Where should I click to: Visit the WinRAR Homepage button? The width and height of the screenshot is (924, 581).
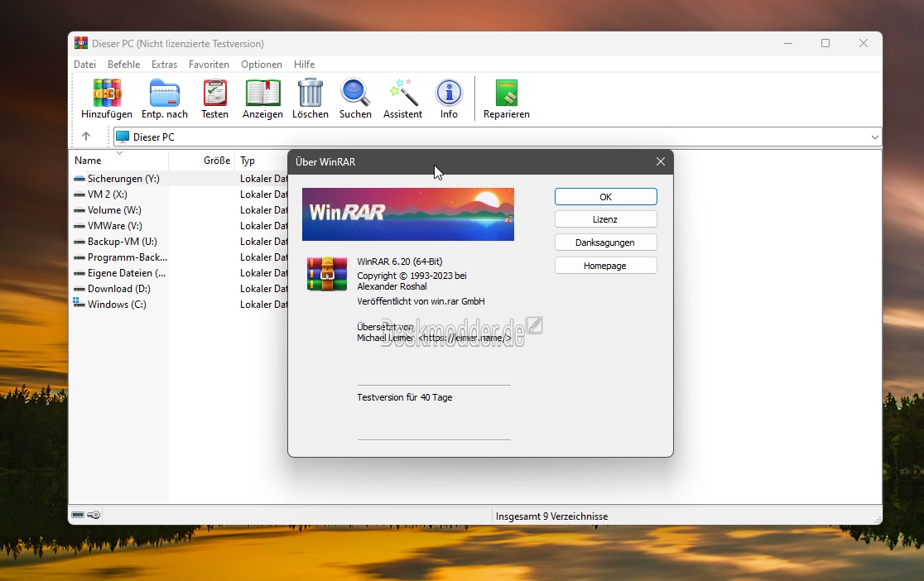tap(606, 266)
